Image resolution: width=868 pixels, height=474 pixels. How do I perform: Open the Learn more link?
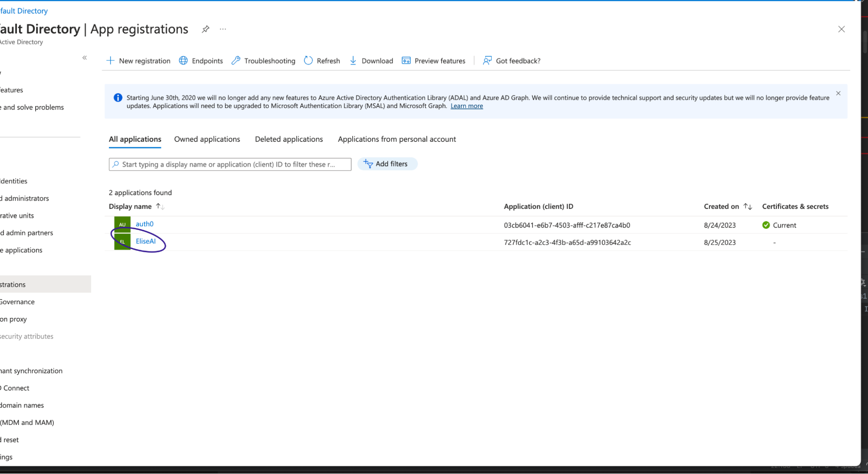466,106
